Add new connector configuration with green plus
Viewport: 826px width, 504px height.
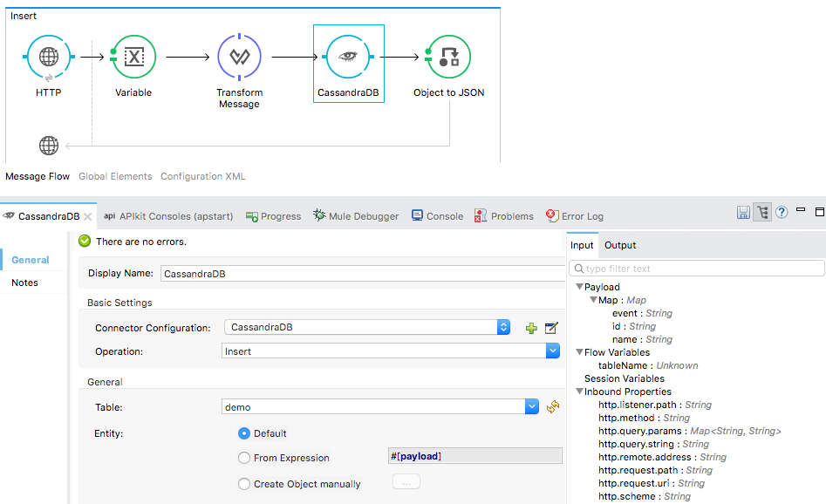click(531, 328)
